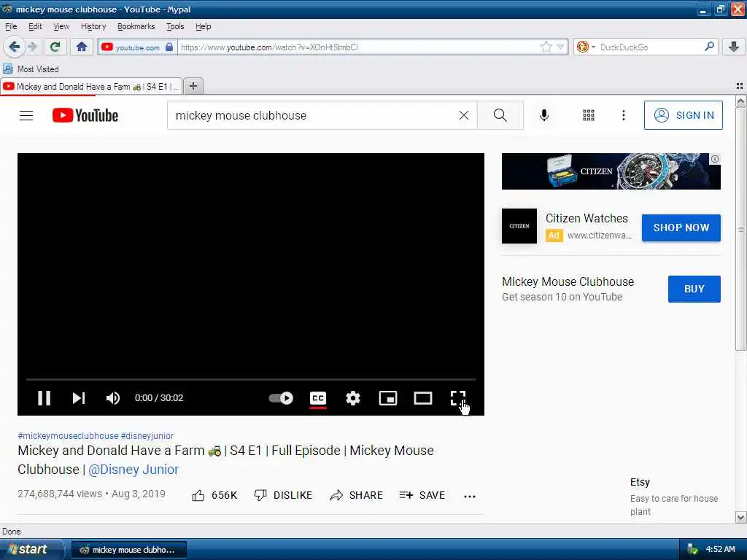Open the Help menu
Image resolution: width=747 pixels, height=560 pixels.
coord(203,27)
